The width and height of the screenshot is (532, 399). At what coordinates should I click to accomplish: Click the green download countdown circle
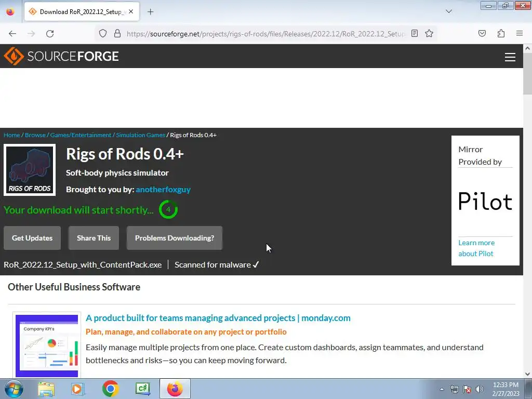click(x=168, y=210)
